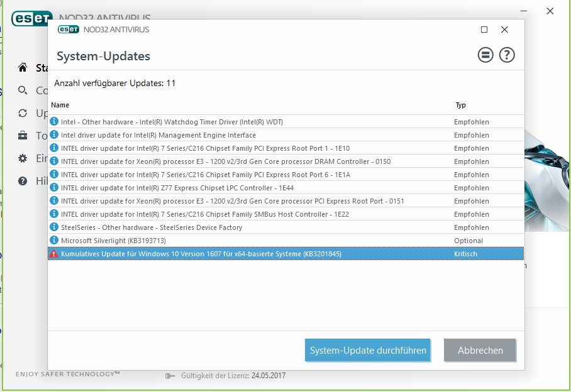Image resolution: width=571 pixels, height=392 pixels.
Task: Click red warning icon of Kumulatives Update row
Action: 54,253
